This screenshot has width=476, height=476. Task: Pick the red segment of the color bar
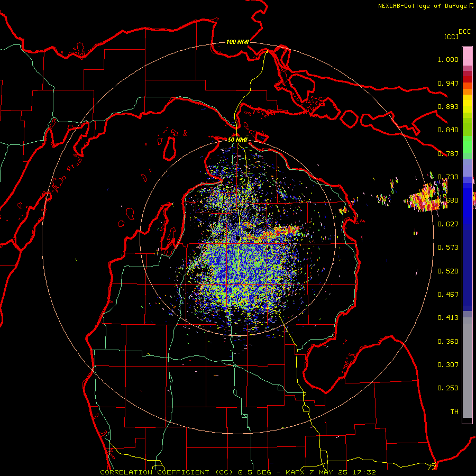[x=467, y=79]
